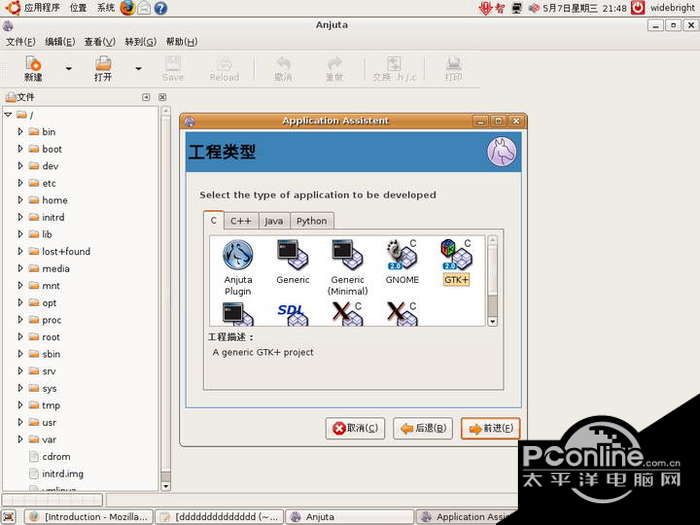The width and height of the screenshot is (700, 525).
Task: Launch Firefox from the top panel
Action: [128, 8]
